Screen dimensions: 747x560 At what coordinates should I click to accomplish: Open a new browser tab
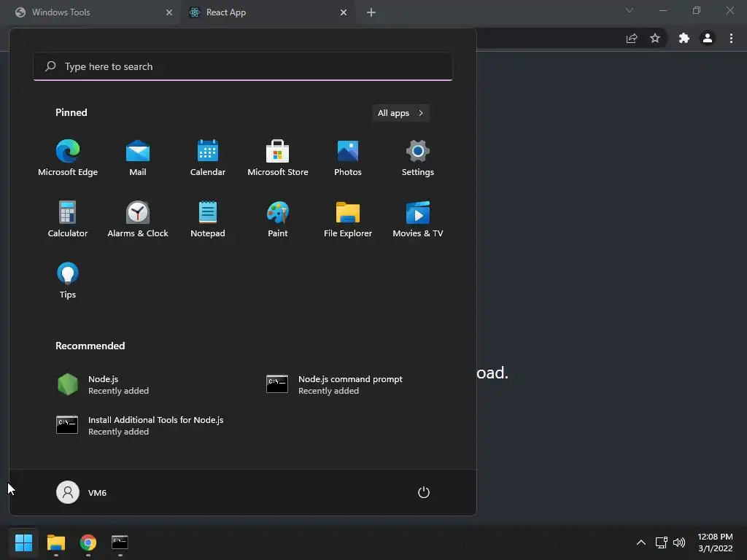(x=371, y=12)
